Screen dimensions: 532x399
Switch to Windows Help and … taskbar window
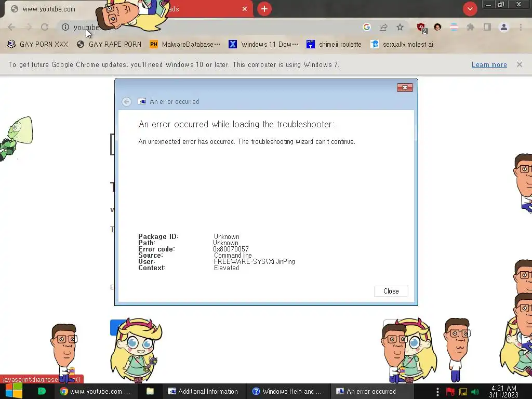coord(287,391)
